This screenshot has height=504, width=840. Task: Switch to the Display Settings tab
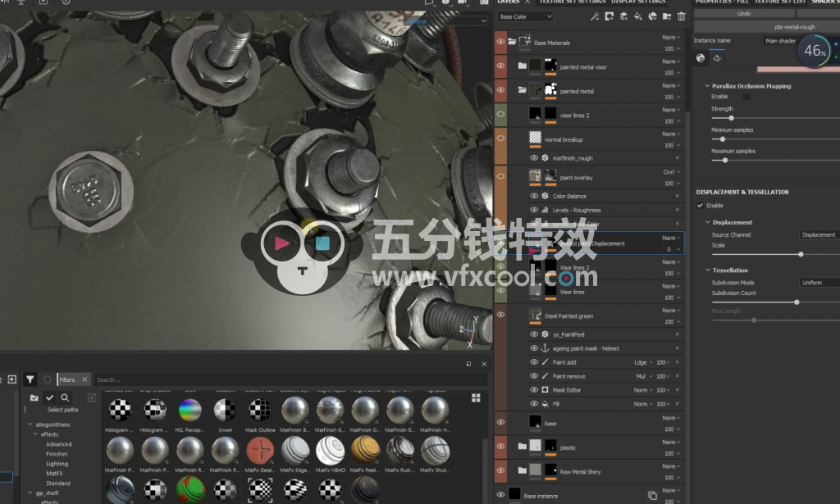(x=638, y=2)
